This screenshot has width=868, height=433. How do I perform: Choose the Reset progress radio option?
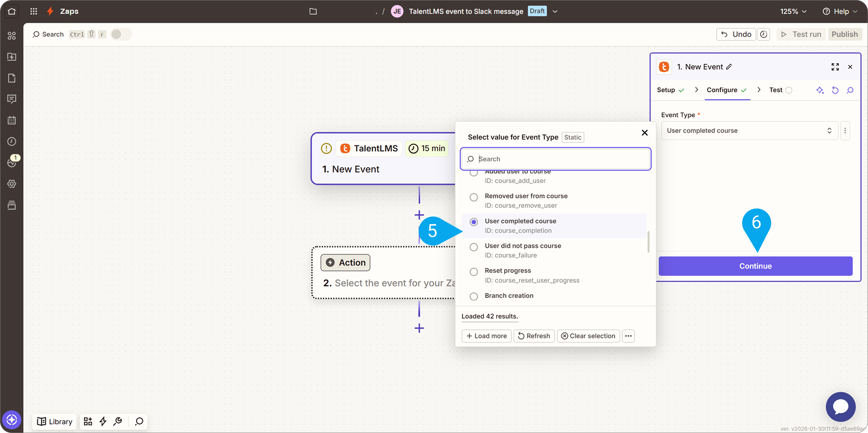click(x=474, y=272)
